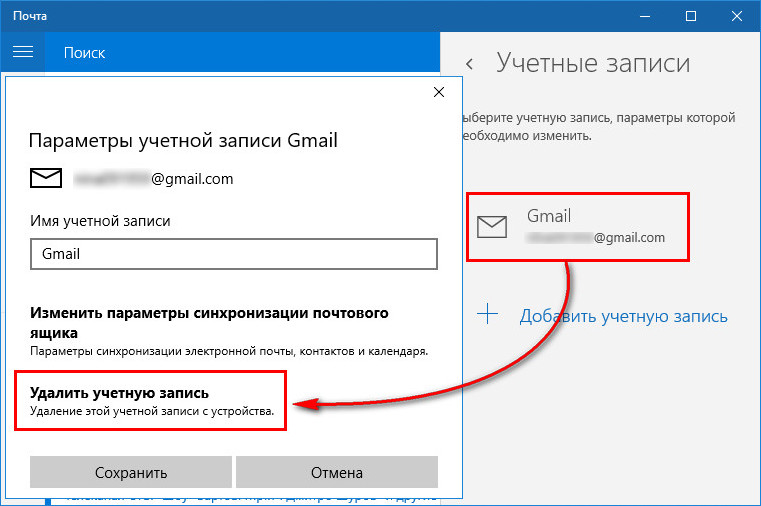Select the Gmail account in accounts list

[578, 227]
